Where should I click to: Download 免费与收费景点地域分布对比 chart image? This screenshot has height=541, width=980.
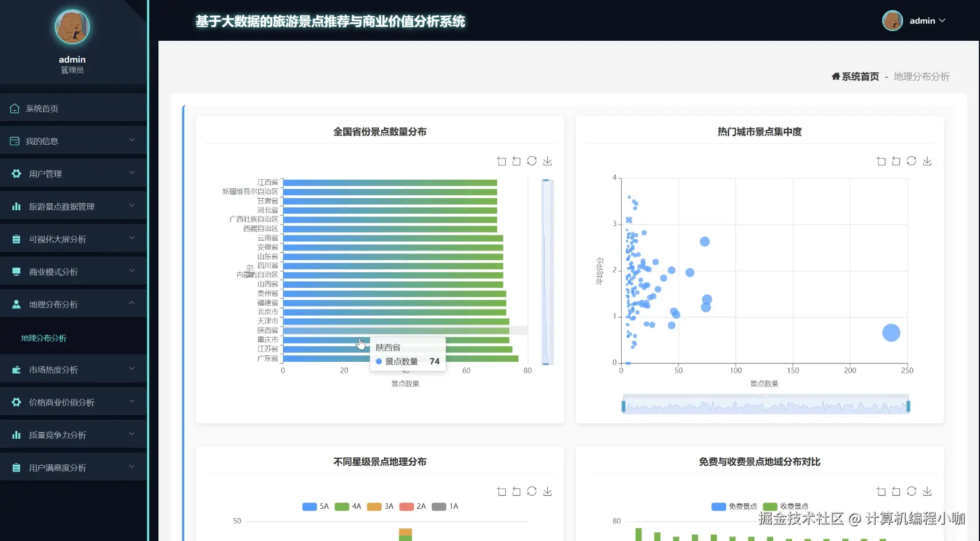[927, 491]
